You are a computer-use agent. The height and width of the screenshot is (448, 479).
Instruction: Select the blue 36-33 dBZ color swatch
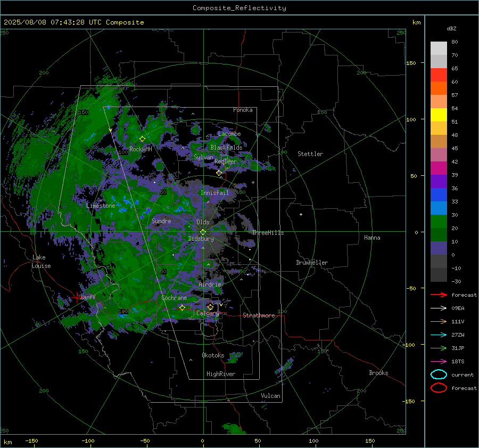pos(439,195)
